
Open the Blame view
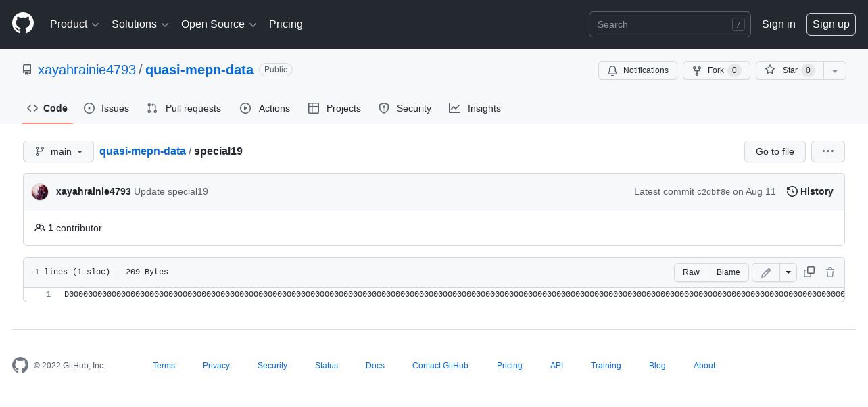click(728, 272)
